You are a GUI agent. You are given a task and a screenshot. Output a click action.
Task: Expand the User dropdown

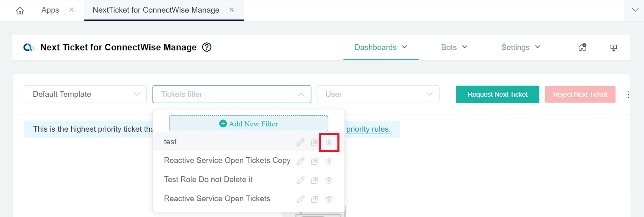378,94
